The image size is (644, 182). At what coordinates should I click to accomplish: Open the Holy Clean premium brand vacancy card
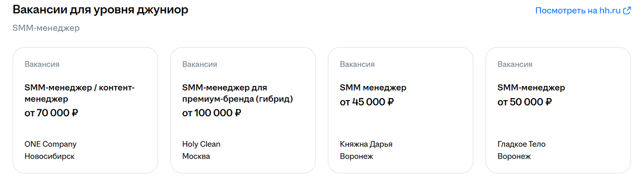point(243,110)
